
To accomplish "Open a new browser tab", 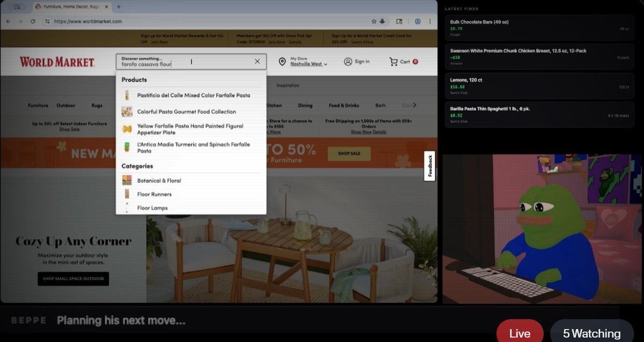I will (119, 7).
